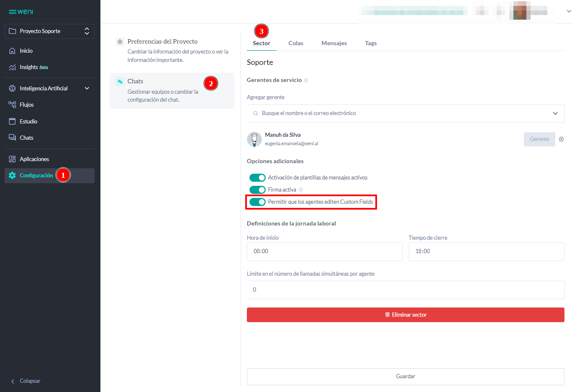
Task: Open Estudio from the sidebar icon
Action: pyautogui.click(x=12, y=121)
